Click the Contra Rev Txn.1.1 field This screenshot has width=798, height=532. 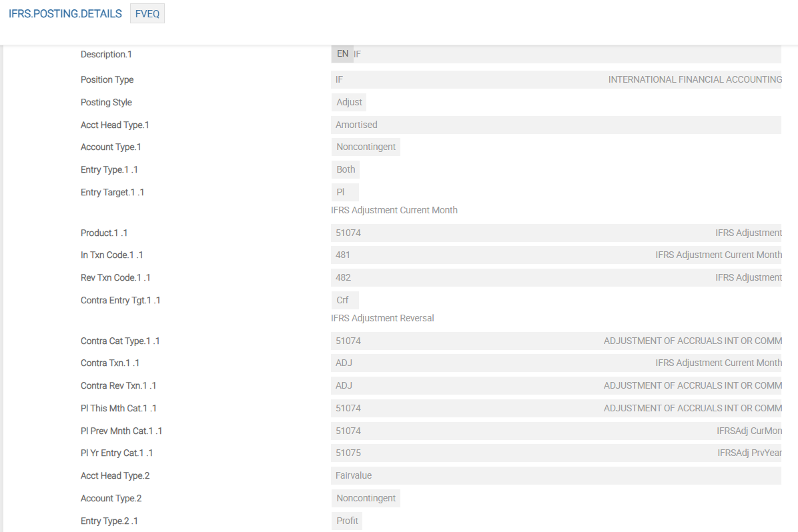pyautogui.click(x=467, y=385)
